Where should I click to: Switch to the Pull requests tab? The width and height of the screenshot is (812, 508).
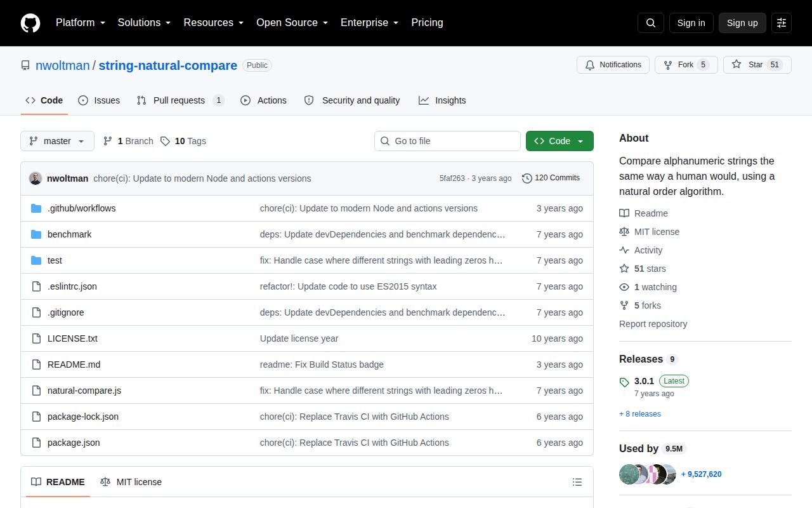click(x=180, y=100)
